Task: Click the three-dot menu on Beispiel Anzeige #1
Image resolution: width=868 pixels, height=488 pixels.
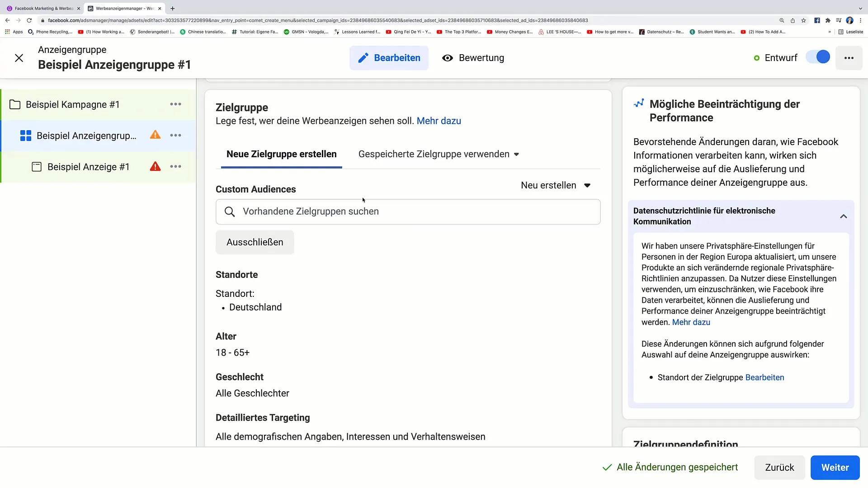Action: pos(176,167)
